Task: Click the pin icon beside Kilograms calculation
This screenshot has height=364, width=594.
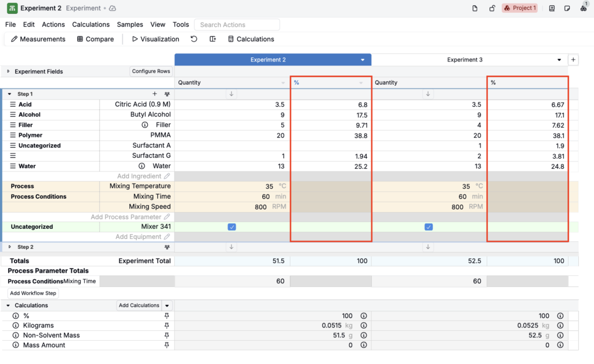Action: pos(166,325)
